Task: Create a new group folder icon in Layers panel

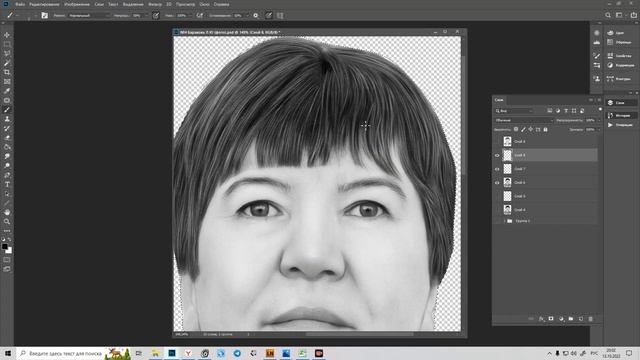Action: pyautogui.click(x=571, y=319)
